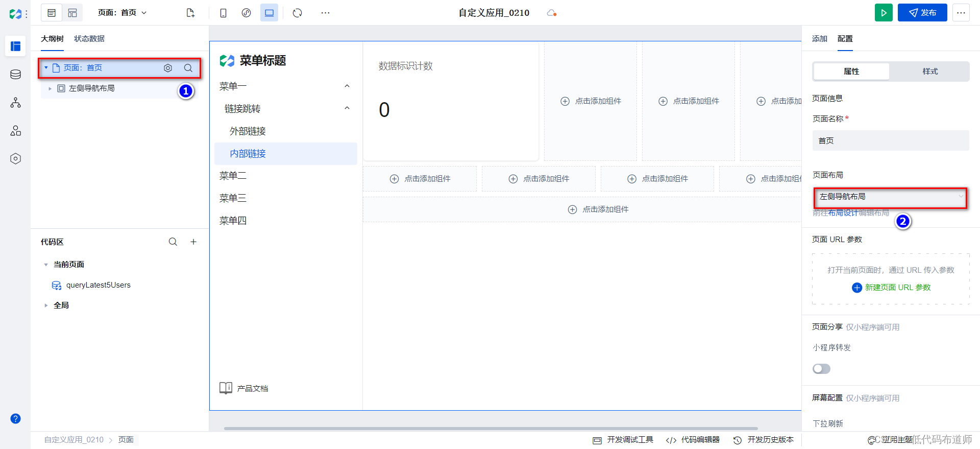Collapse the 当前页面 code section
Image resolution: width=980 pixels, height=449 pixels.
pyautogui.click(x=46, y=265)
